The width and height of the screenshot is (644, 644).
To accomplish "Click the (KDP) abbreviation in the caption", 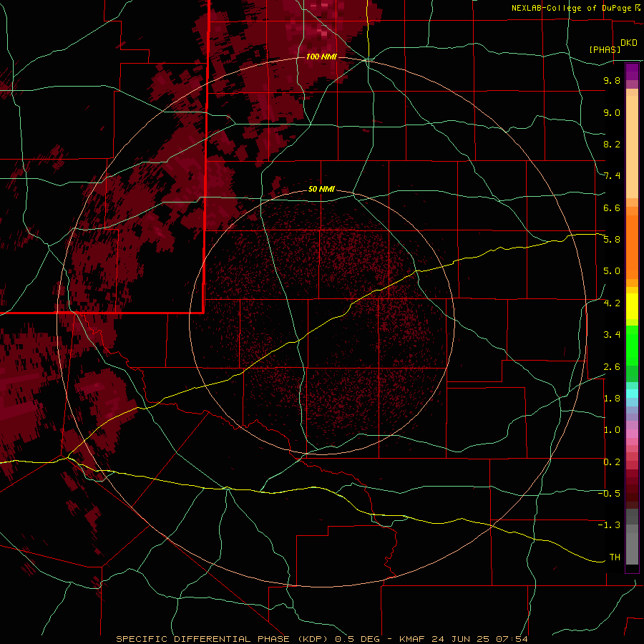I will [312, 639].
